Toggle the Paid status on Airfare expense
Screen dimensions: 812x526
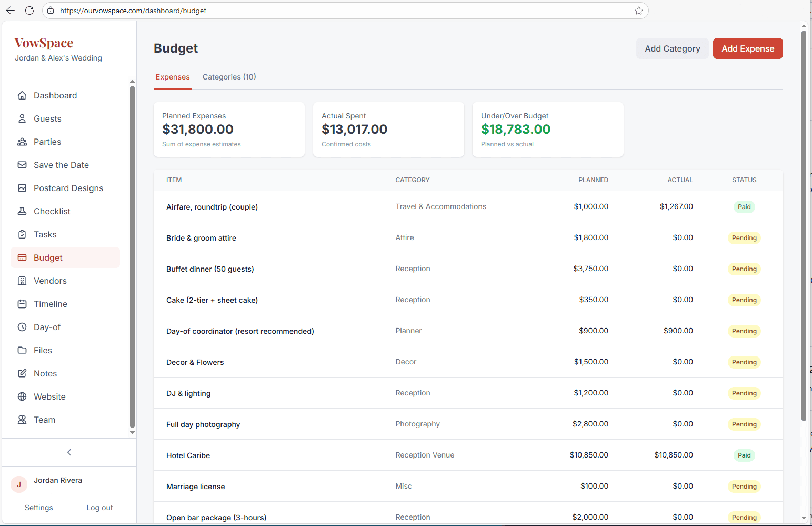[x=744, y=206]
